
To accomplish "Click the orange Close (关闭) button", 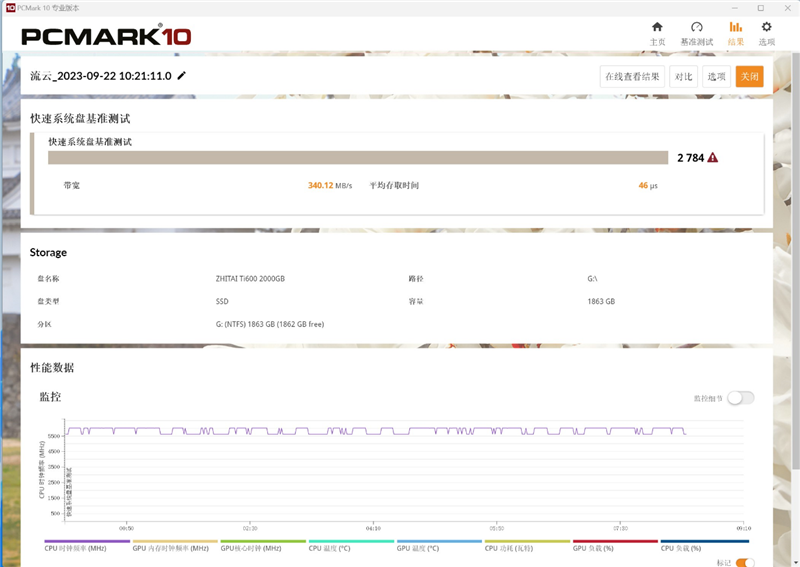I will (749, 77).
